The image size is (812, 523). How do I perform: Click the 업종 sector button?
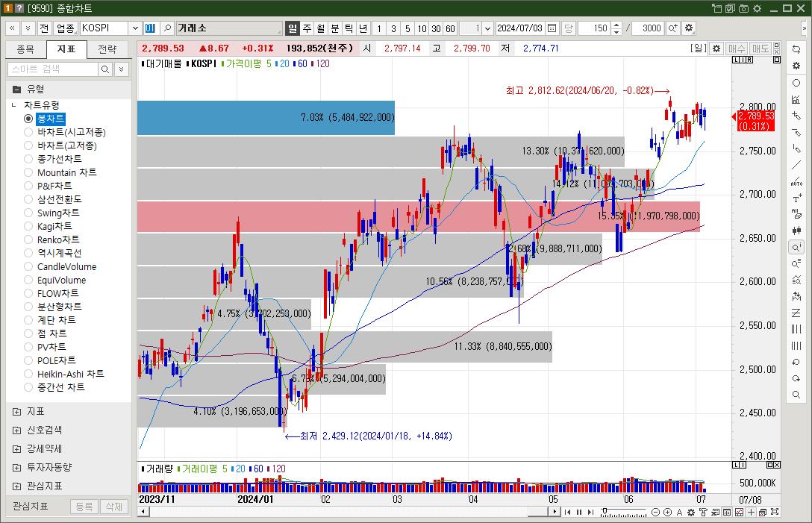pyautogui.click(x=65, y=28)
